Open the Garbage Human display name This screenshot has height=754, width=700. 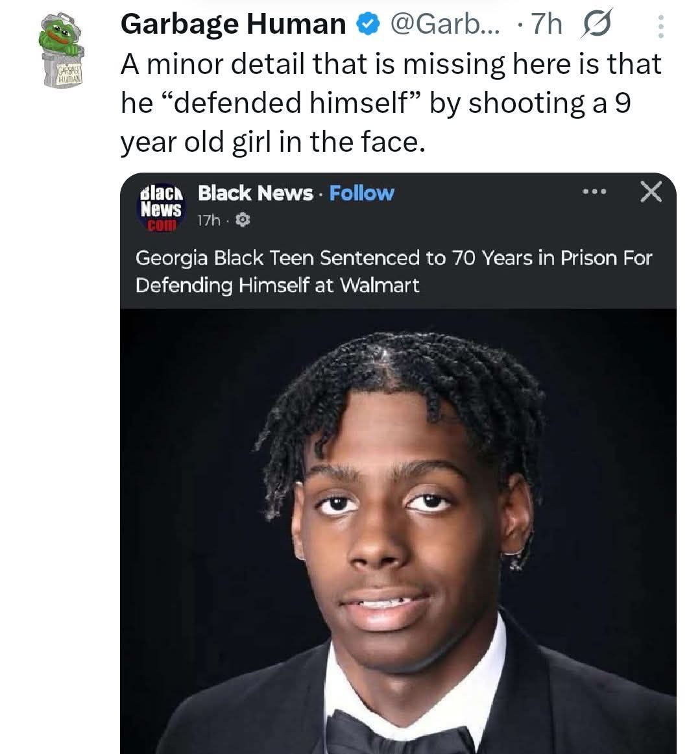(x=233, y=25)
